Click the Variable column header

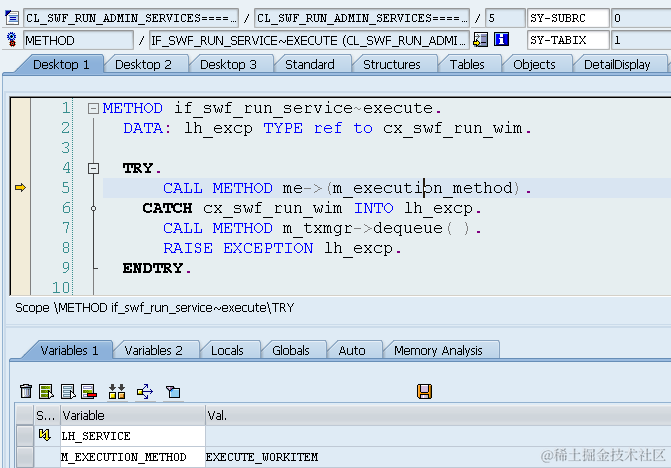point(133,415)
